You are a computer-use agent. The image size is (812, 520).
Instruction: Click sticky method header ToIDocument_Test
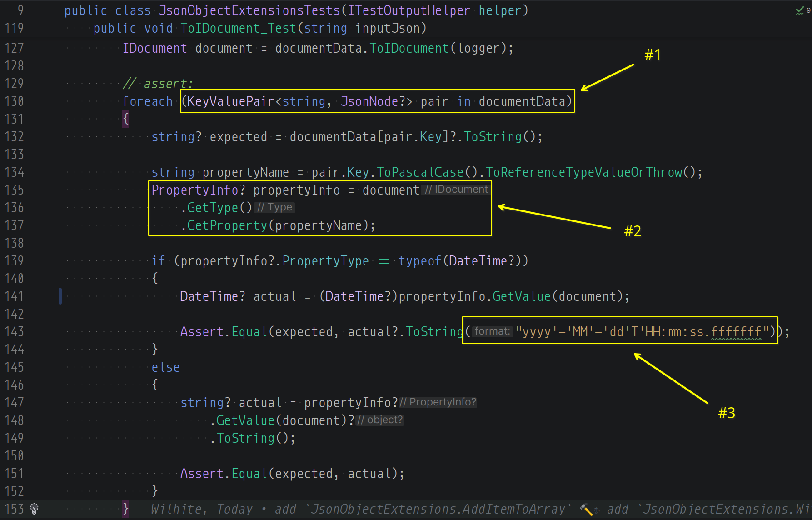[239, 28]
